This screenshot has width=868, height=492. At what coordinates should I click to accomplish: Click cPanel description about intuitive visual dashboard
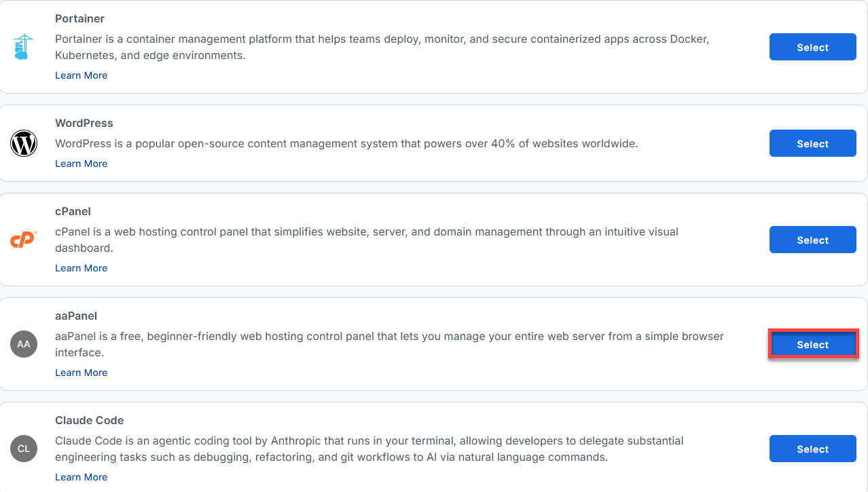[367, 240]
